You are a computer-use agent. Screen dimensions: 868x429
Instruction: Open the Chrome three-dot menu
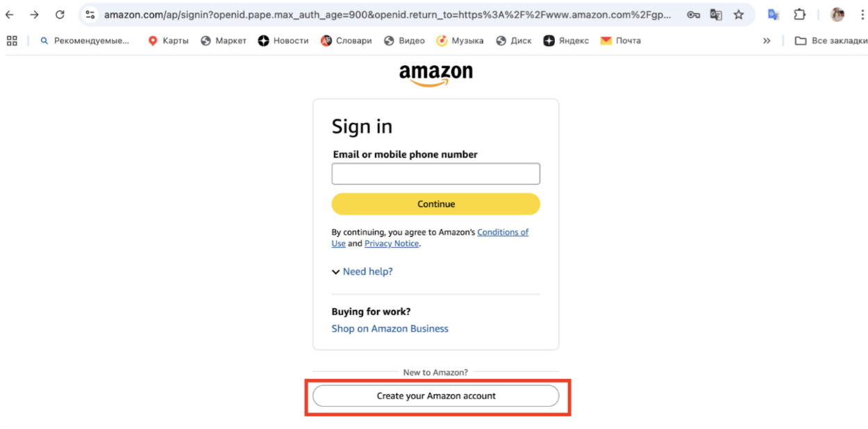(x=861, y=15)
